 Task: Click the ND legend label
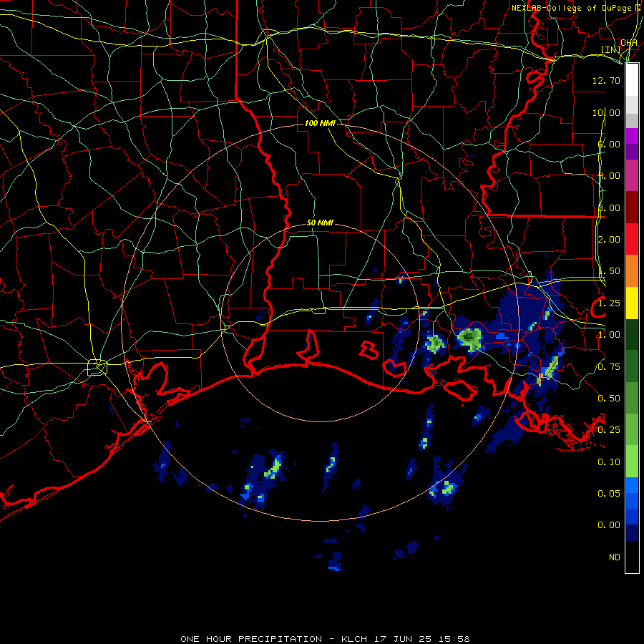point(615,557)
